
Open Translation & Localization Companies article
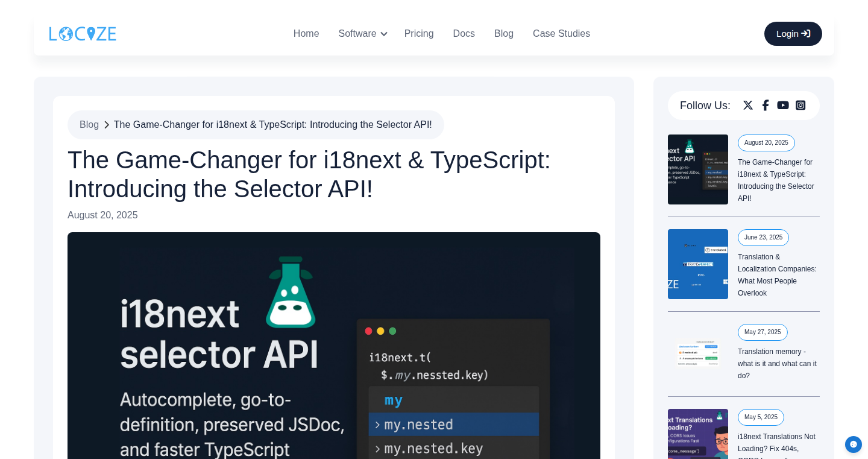(777, 275)
